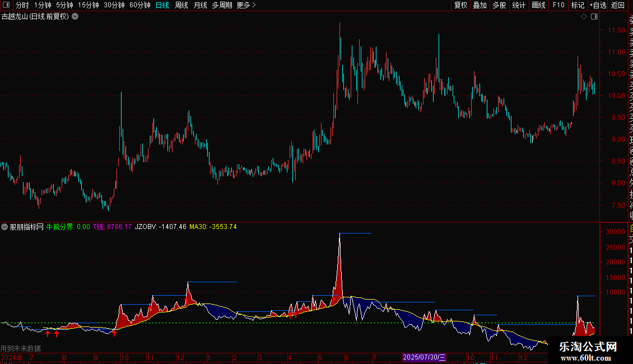
Task: Add stock via +自选 button
Action: [598, 5]
